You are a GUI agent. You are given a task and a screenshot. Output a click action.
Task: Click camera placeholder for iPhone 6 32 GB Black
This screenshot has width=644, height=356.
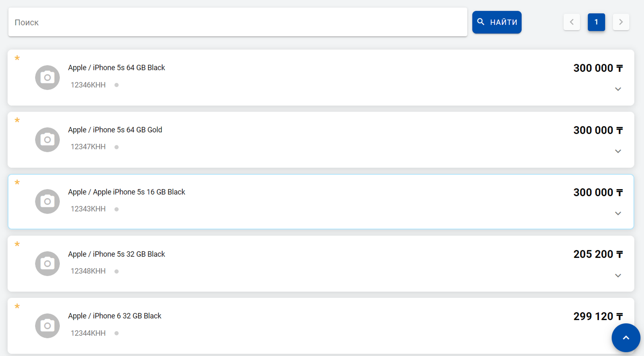tap(47, 326)
